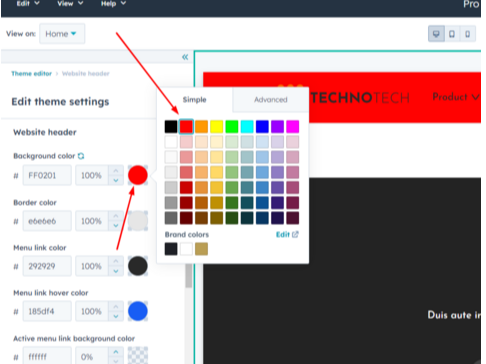Click the sidebar vertical scrollbar
This screenshot has width=486, height=364.
(189, 276)
